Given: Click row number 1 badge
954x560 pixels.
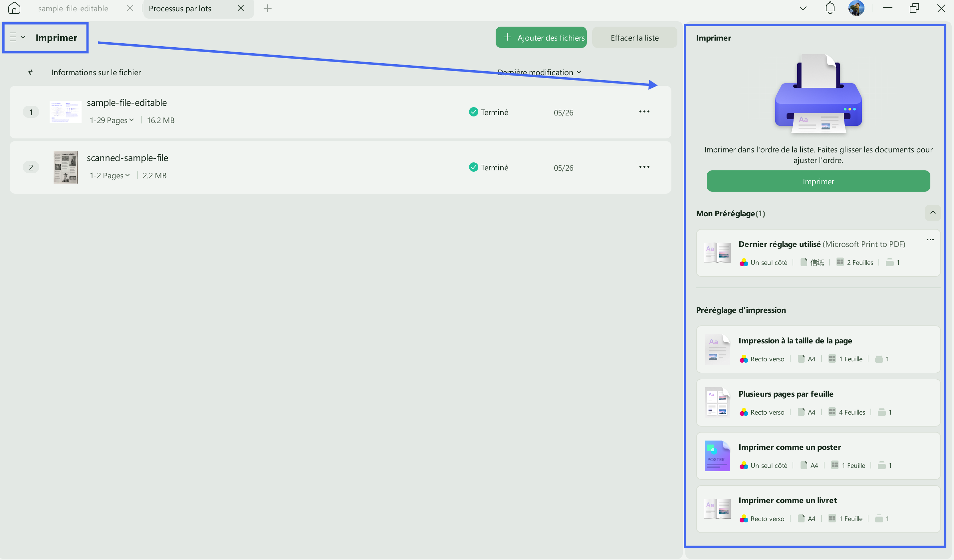Looking at the screenshot, I should [31, 112].
